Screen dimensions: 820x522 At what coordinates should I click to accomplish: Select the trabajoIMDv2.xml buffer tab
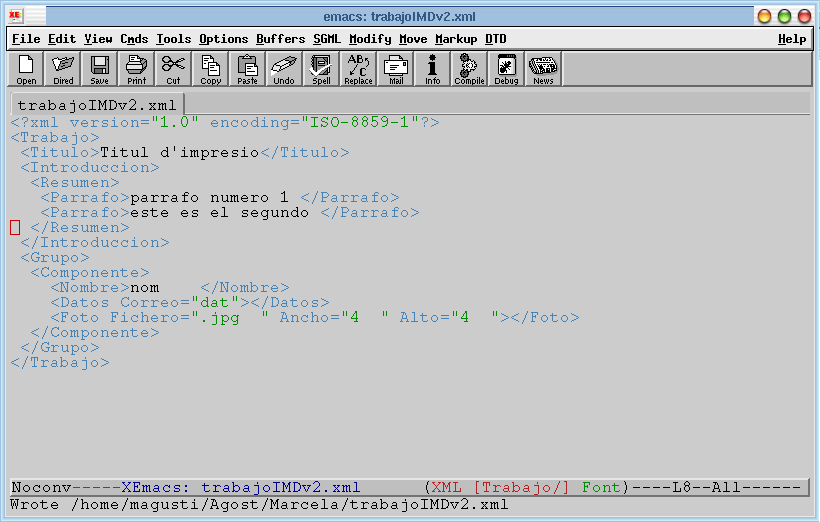[x=97, y=105]
